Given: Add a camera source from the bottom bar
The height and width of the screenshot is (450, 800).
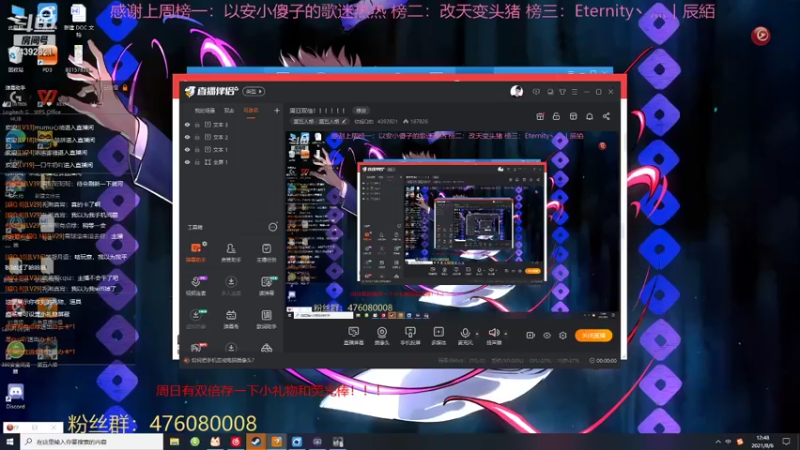Looking at the screenshot, I should coord(382,335).
